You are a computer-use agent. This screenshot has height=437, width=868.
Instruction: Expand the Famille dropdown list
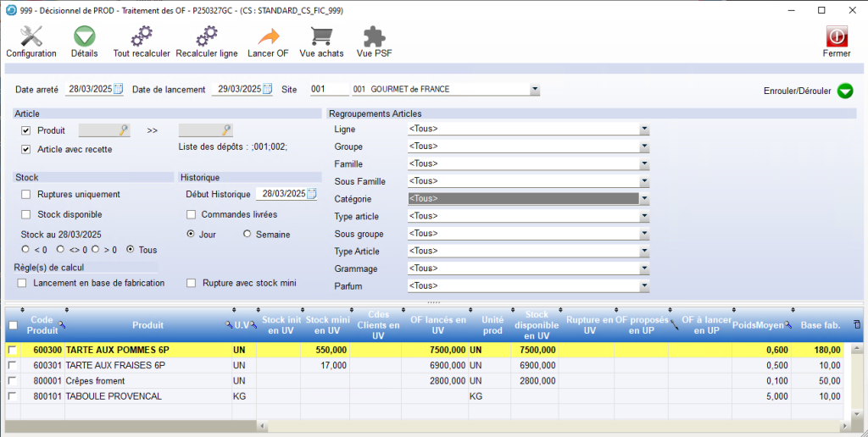643,164
